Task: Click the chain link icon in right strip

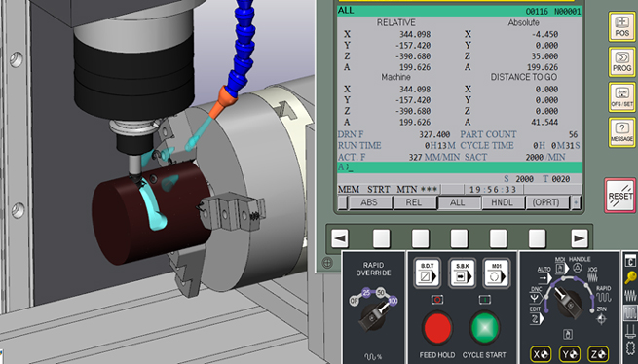Action: point(631,349)
